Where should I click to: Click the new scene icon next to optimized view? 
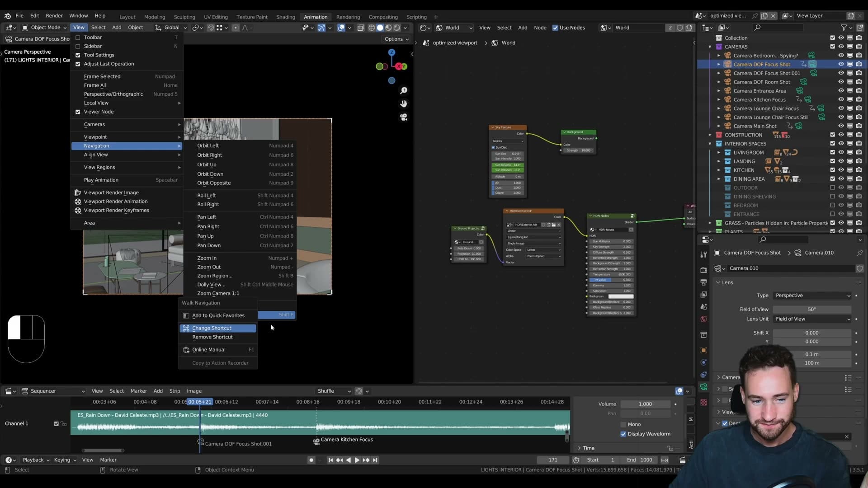(x=764, y=15)
